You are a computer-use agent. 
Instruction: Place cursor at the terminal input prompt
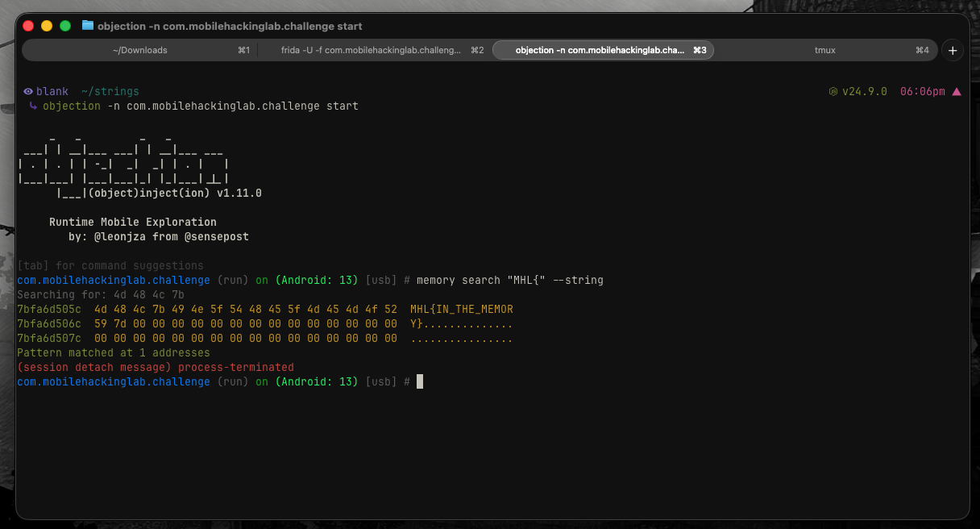point(419,382)
